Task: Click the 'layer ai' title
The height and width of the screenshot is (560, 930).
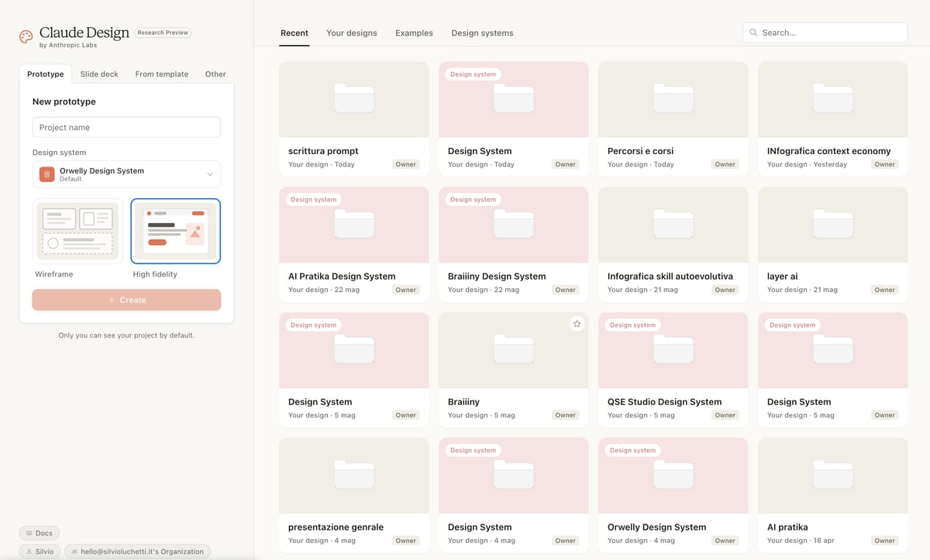Action: click(782, 277)
